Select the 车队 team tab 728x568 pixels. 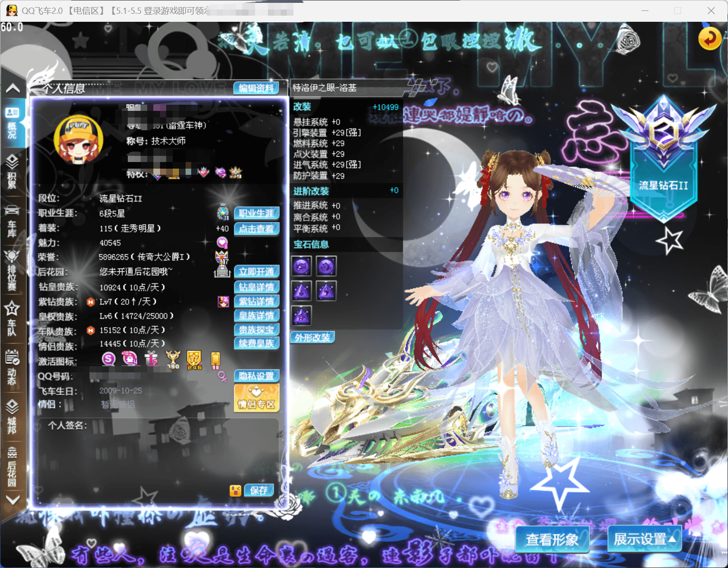[12, 319]
